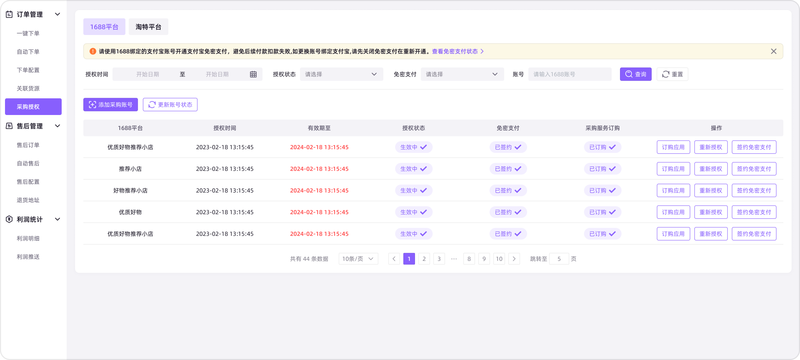Click the orange warning icon in notice banner
800x360 pixels.
(x=92, y=52)
